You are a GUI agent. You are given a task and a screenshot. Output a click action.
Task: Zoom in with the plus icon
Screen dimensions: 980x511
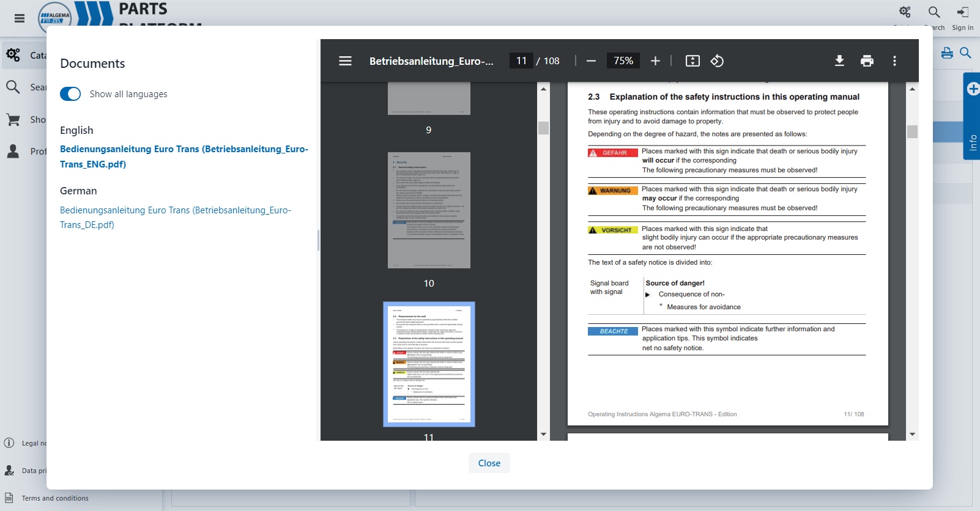(x=655, y=61)
